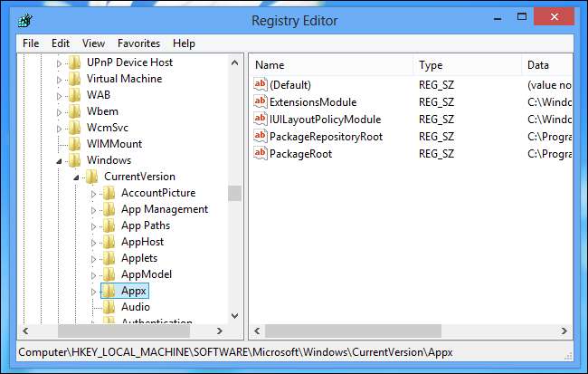Sort values by Type column header
588x374 pixels.
pos(468,65)
